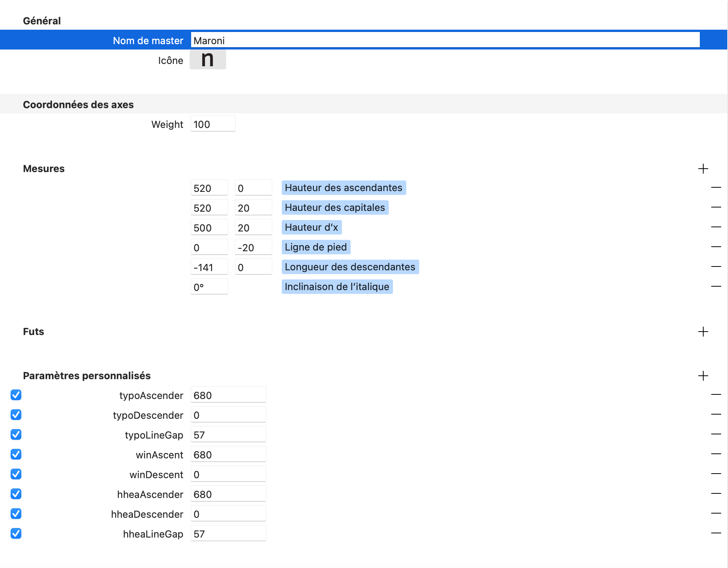728x568 pixels.
Task: Remove the Hauteur d'x metric row
Action: tap(716, 227)
